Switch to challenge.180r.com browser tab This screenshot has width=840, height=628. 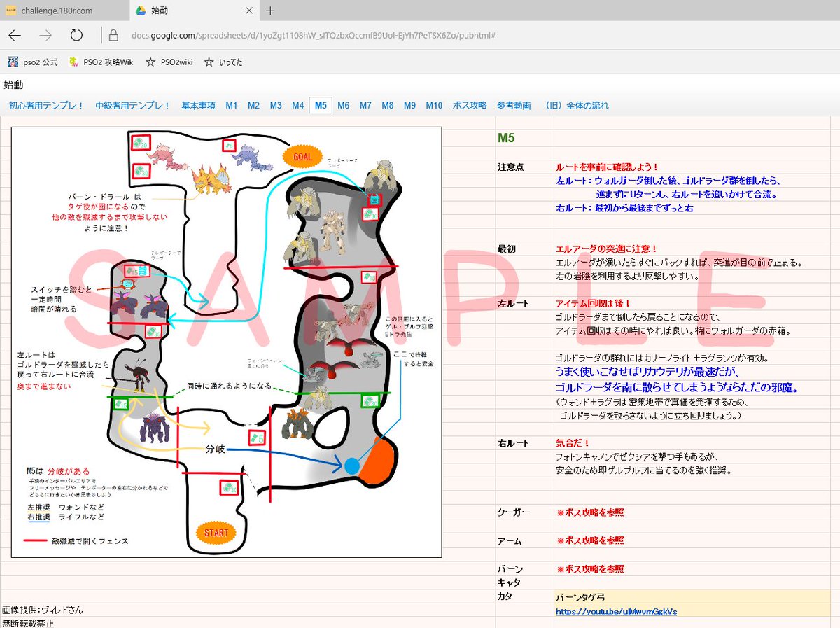(x=64, y=11)
